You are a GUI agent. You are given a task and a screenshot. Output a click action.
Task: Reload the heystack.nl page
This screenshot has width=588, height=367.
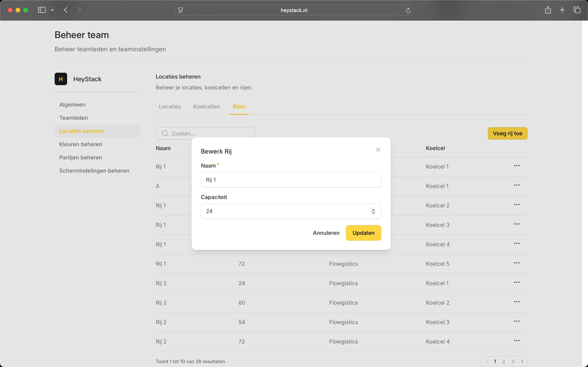(x=408, y=10)
